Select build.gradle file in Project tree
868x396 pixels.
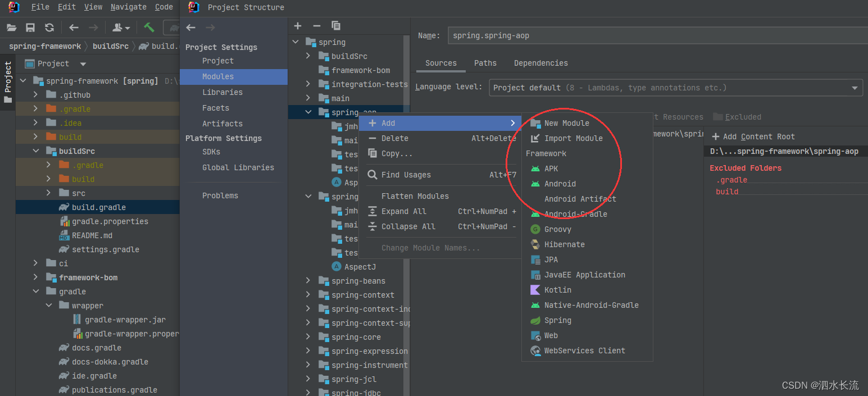[x=98, y=207]
